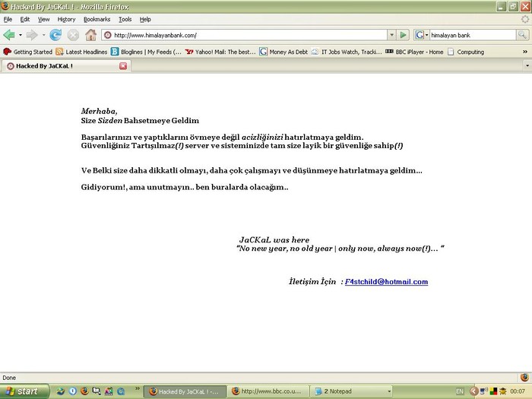Open the Tools menu

(125, 19)
